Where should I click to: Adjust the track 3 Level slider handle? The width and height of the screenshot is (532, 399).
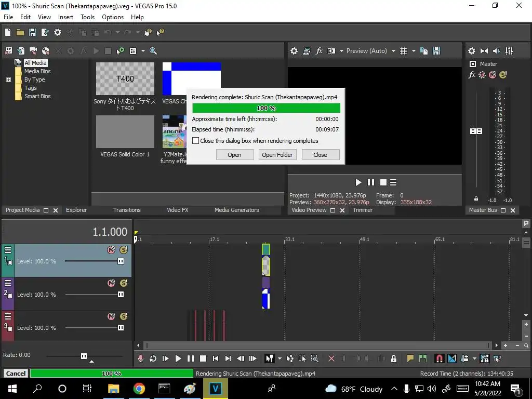click(x=121, y=328)
